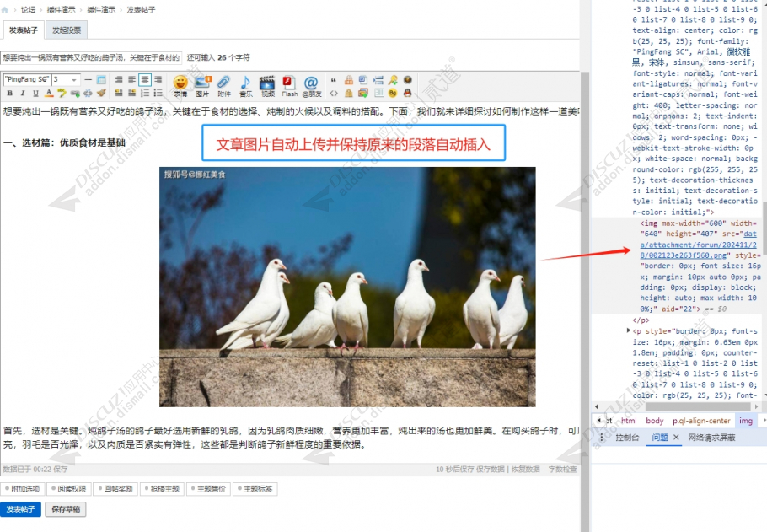Insert an unordered bullet list
The height and width of the screenshot is (532, 767).
click(x=158, y=93)
